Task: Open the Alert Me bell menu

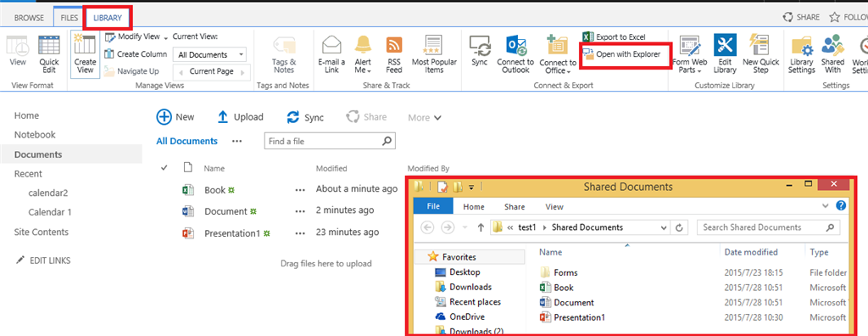Action: coord(363,54)
